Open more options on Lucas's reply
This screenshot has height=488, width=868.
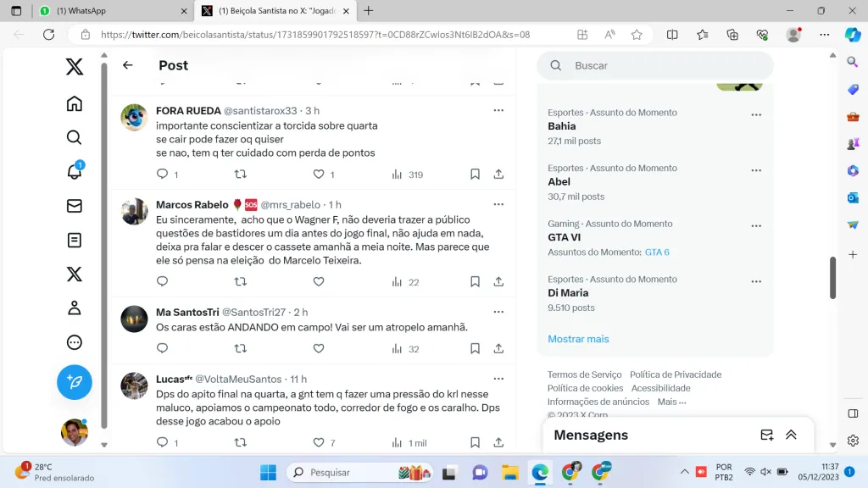tap(498, 379)
